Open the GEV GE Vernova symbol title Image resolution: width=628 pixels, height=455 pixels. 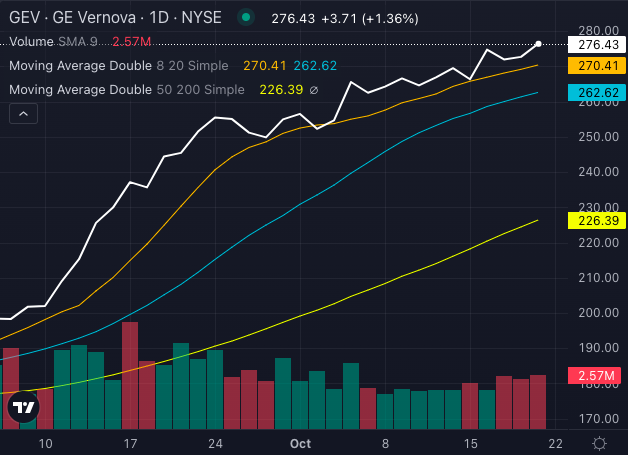click(x=112, y=18)
